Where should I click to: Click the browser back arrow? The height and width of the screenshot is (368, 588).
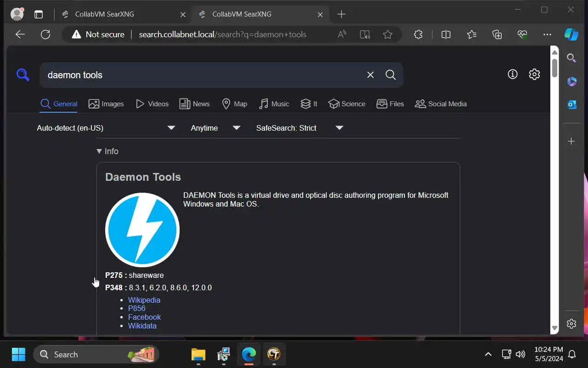[20, 34]
